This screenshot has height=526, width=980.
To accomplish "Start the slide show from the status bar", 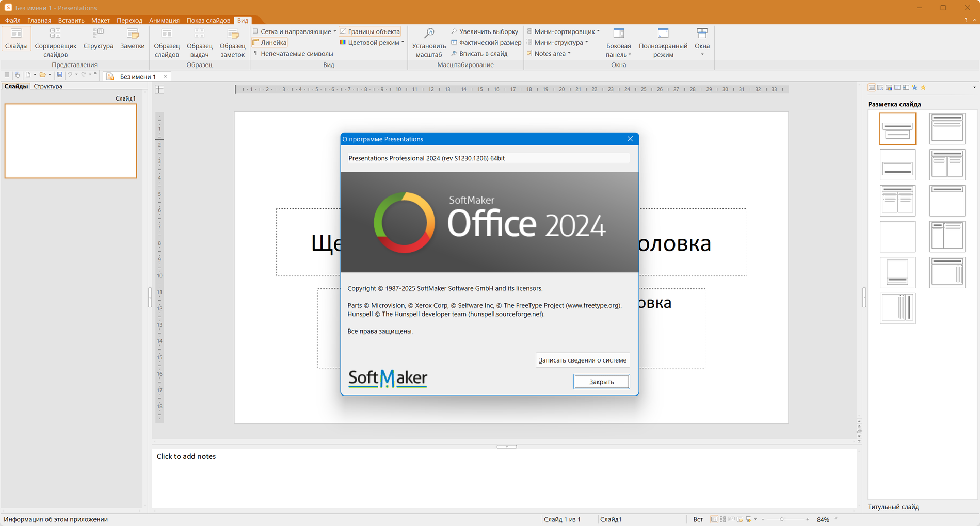I will [x=748, y=519].
